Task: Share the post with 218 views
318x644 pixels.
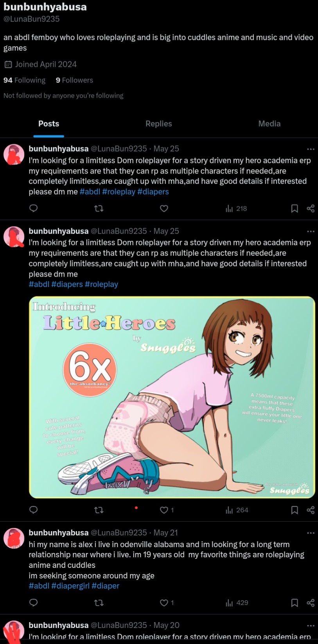Action: (311, 209)
